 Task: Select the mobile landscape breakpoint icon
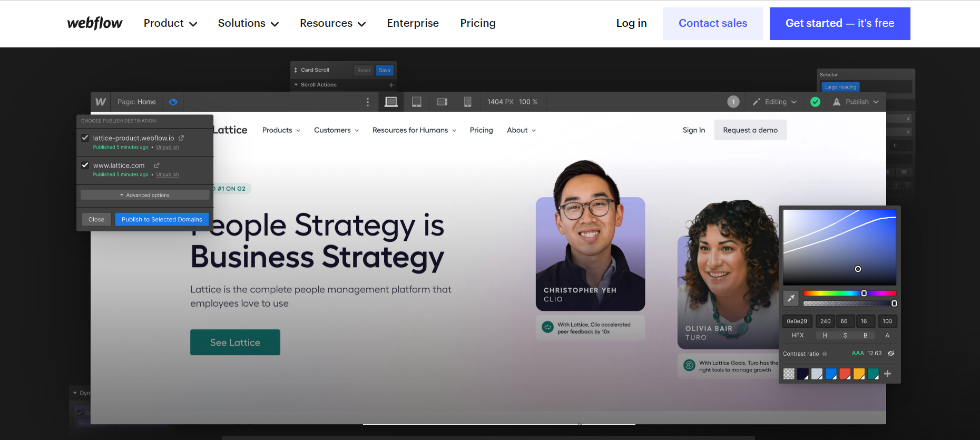coord(442,102)
